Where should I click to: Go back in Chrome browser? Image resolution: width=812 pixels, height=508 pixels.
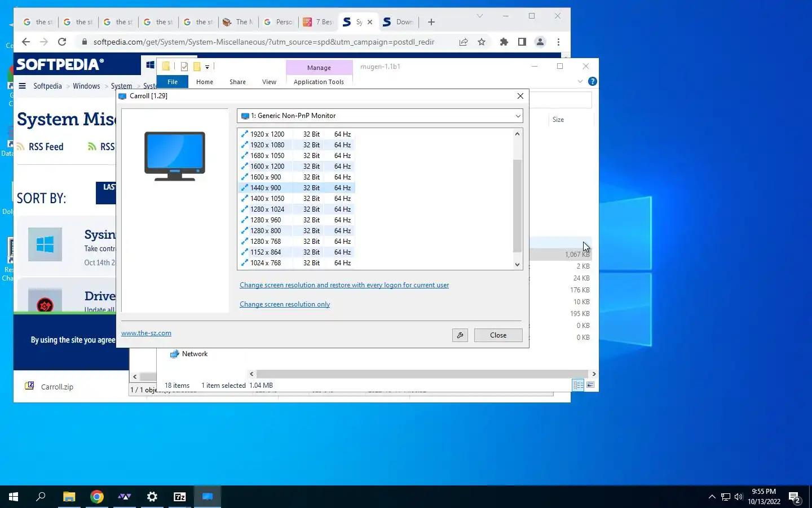pos(25,42)
